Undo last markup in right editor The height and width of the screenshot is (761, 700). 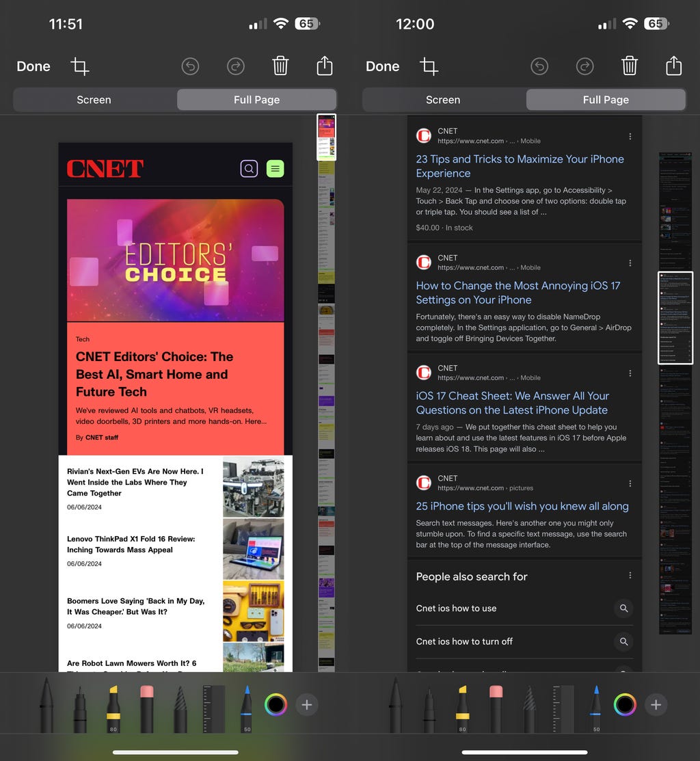[539, 66]
